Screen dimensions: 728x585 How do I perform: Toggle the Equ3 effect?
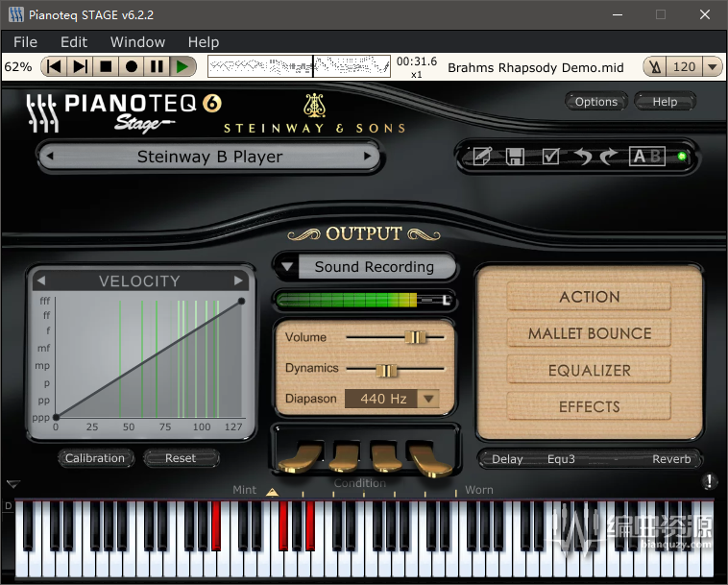(x=561, y=459)
